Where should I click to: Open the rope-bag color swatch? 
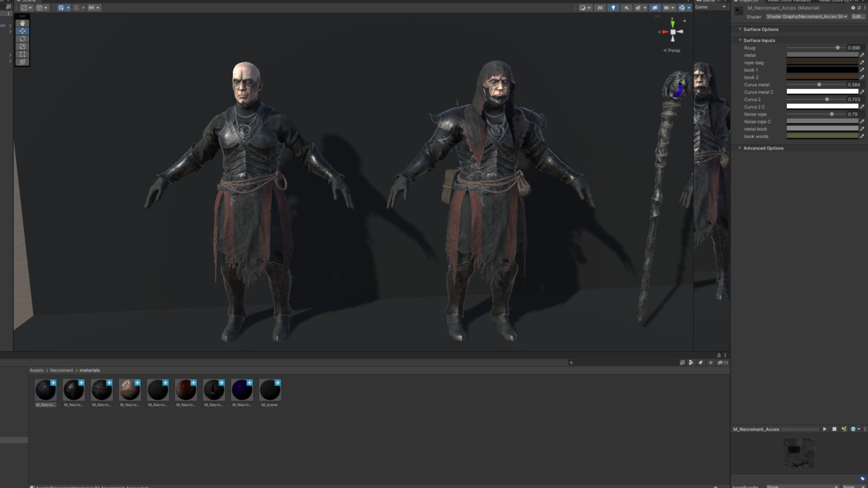822,62
